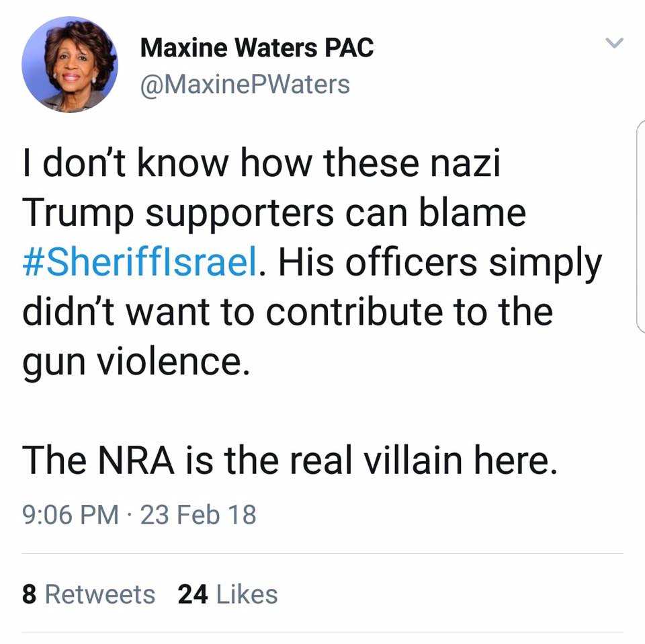This screenshot has width=645, height=644.
Task: Click the @MaxinePWaters handle
Action: (x=245, y=85)
